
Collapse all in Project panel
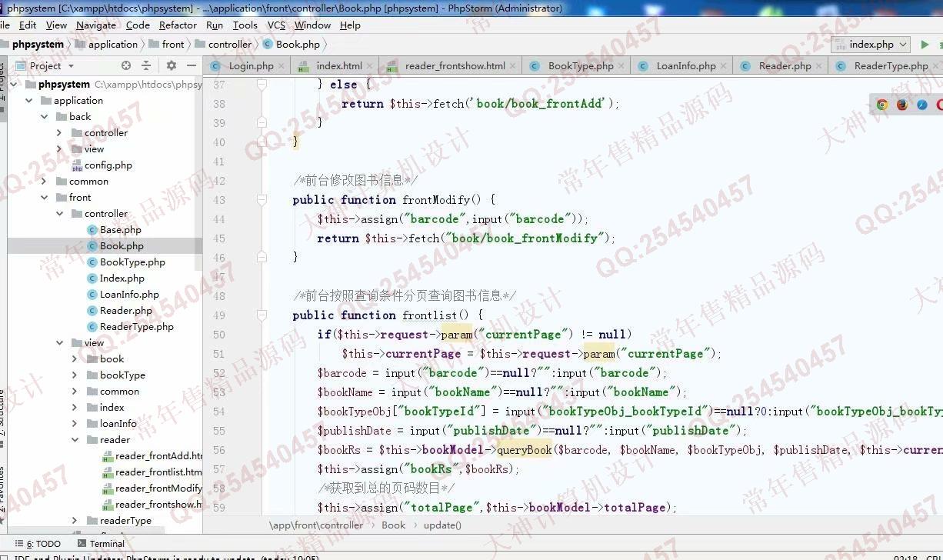click(x=146, y=65)
